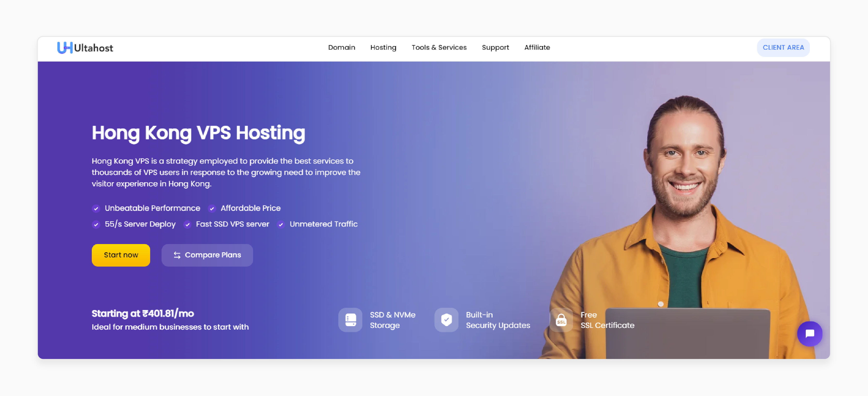The width and height of the screenshot is (868, 396).
Task: Click checkmark icon beside Fast SSD VPS server
Action: [x=187, y=224]
